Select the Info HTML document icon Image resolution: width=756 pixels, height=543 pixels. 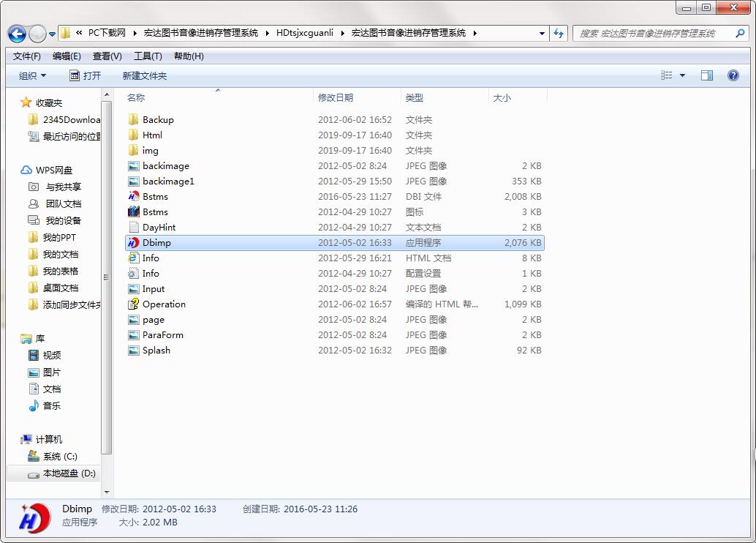coord(133,258)
